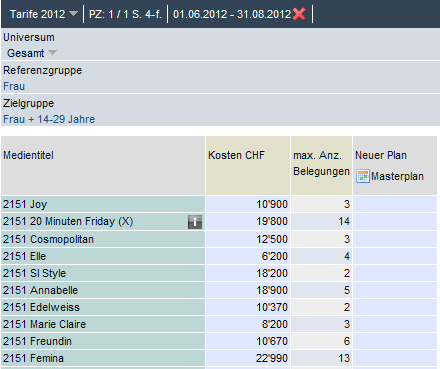
Task: Click the Masterplan calendar icon
Action: [363, 176]
